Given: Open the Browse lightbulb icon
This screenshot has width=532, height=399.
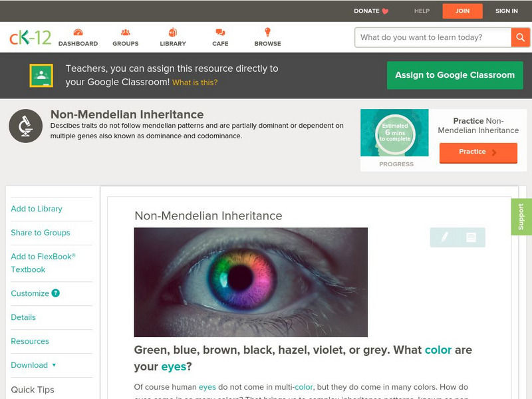Looking at the screenshot, I should pyautogui.click(x=267, y=32).
